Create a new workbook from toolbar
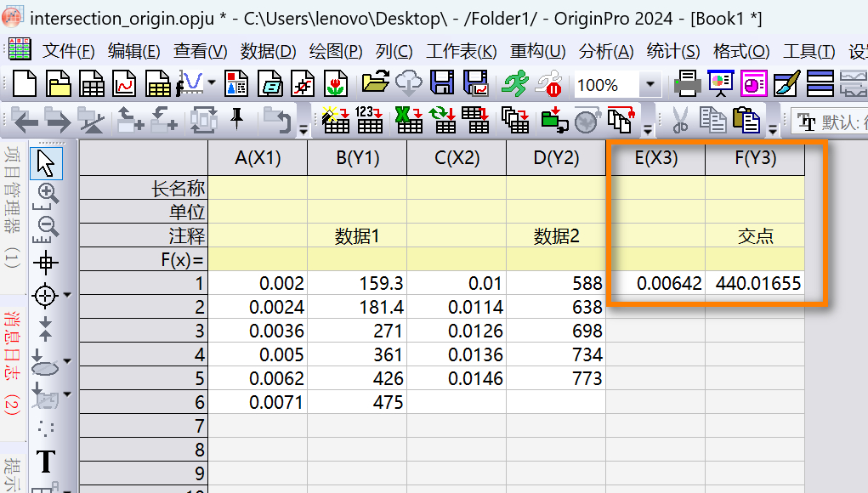Screen dimensions: 868x493 point(91,84)
